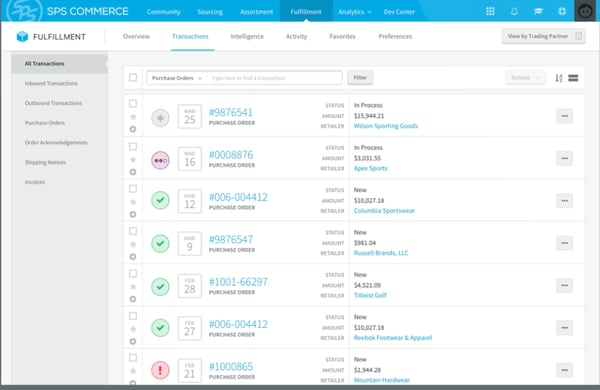Select the checkbox for #1001-66297
The width and height of the screenshot is (600, 390).
coord(133,274)
